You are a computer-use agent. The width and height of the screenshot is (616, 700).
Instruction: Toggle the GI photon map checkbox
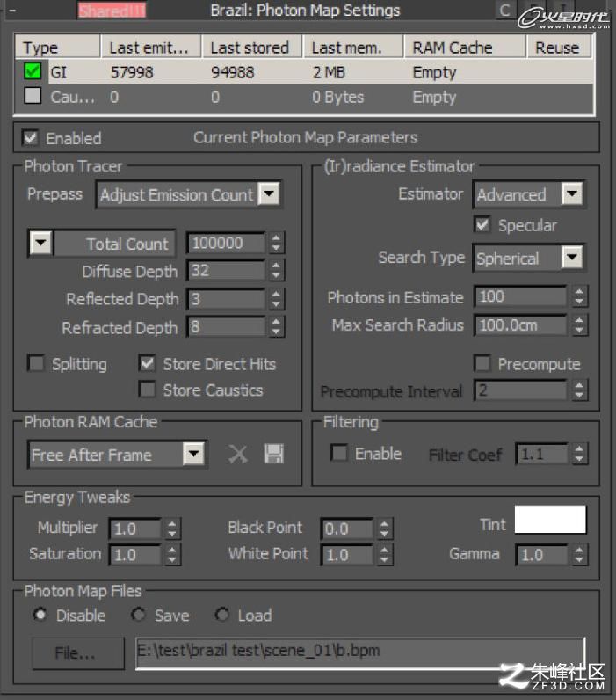click(33, 71)
